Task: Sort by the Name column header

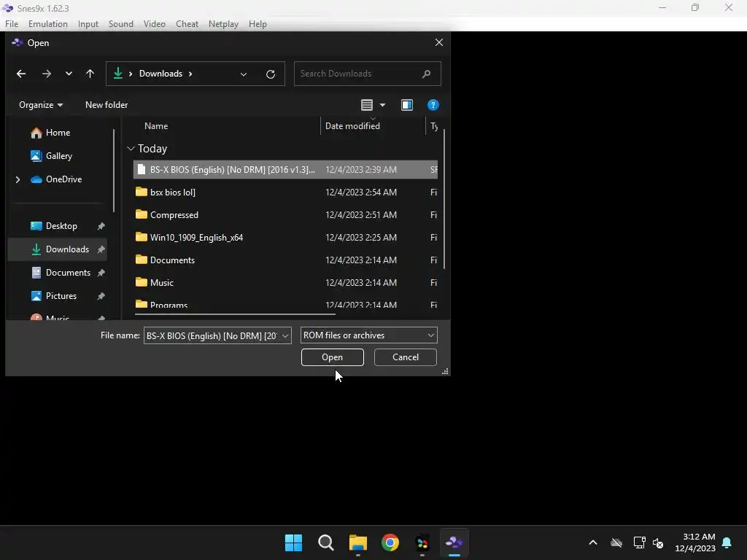Action: (x=156, y=126)
